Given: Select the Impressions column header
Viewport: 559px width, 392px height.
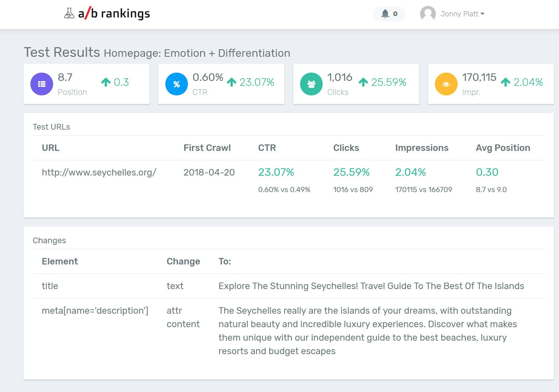Looking at the screenshot, I should point(422,148).
